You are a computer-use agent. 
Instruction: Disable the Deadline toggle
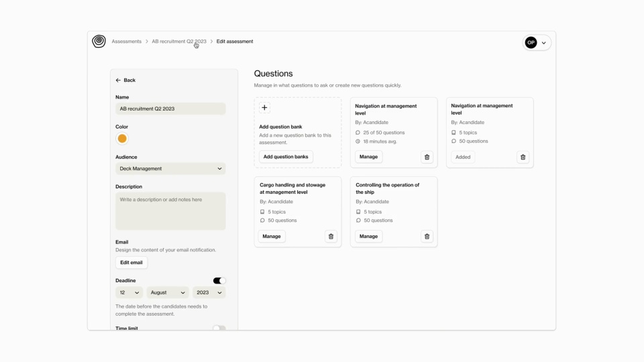(x=219, y=281)
